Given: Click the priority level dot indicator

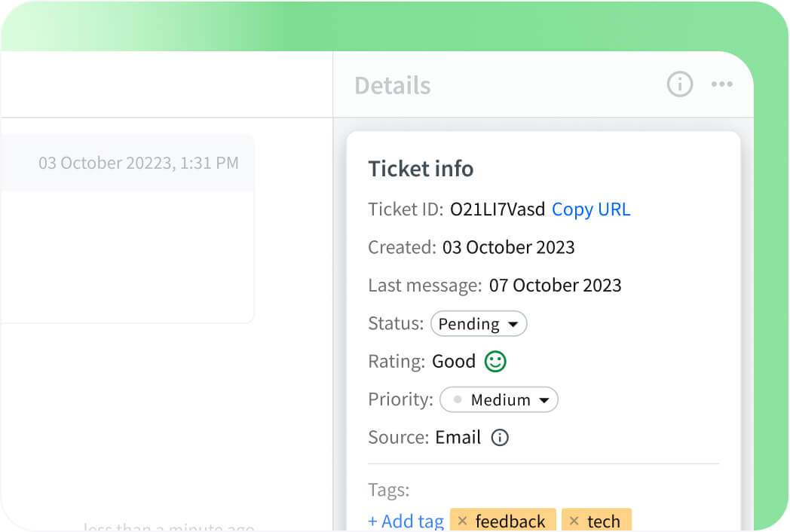Looking at the screenshot, I should [458, 399].
